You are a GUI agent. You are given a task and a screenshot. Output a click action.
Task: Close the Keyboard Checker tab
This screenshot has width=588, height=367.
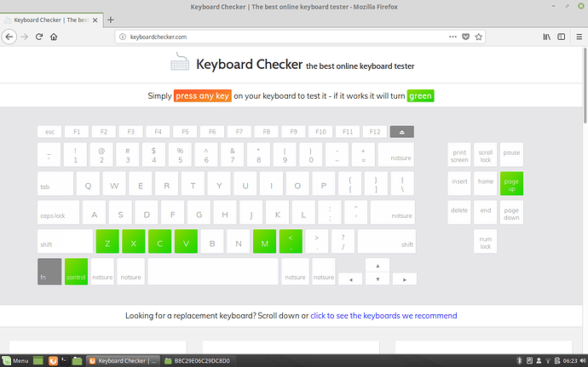coord(95,20)
